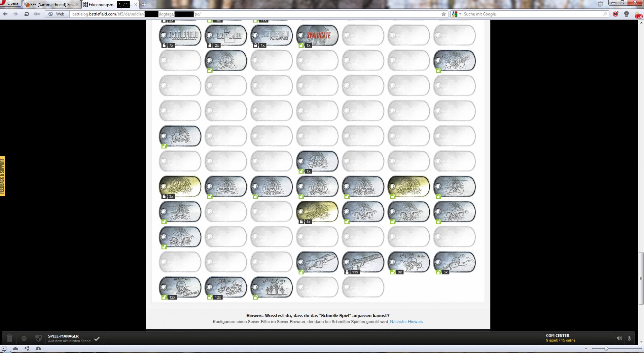Switch to the 'BF3 [Sammelthread]' tab
The image size is (644, 353).
click(x=52, y=4)
